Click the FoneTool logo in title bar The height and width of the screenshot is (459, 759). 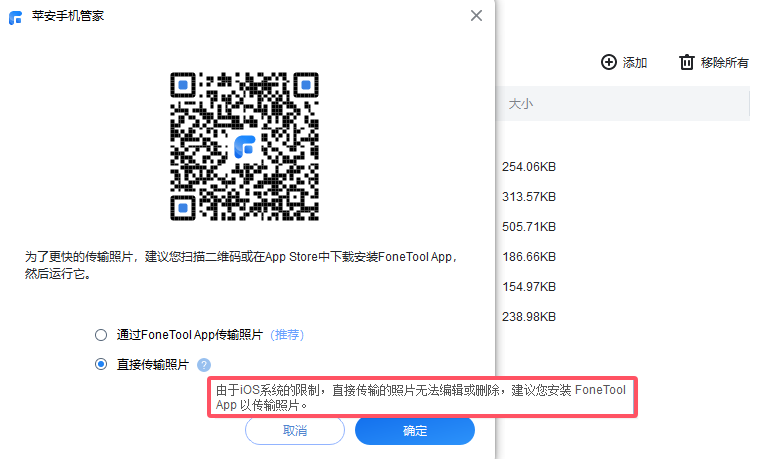(15, 17)
